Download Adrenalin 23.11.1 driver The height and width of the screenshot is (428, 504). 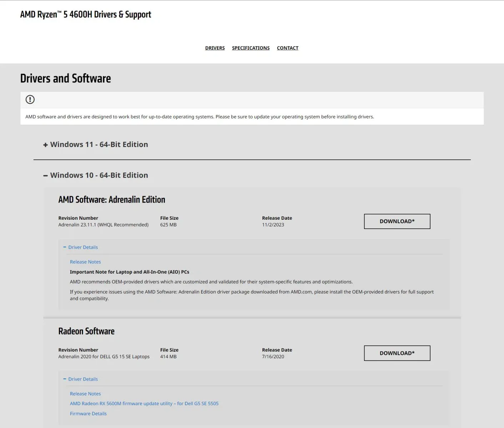(397, 221)
